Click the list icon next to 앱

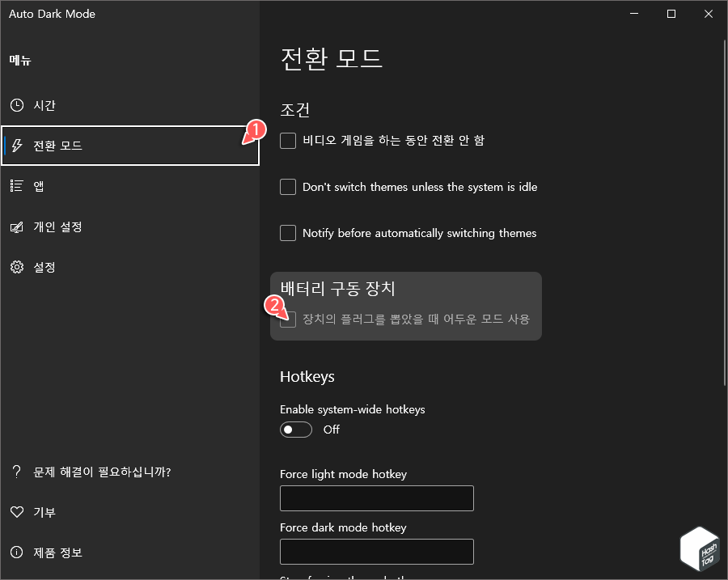[17, 186]
